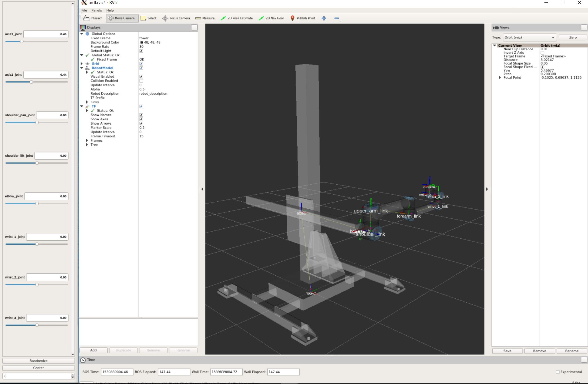The width and height of the screenshot is (588, 384).
Task: Click the Focus Camera tool
Action: [x=176, y=18]
